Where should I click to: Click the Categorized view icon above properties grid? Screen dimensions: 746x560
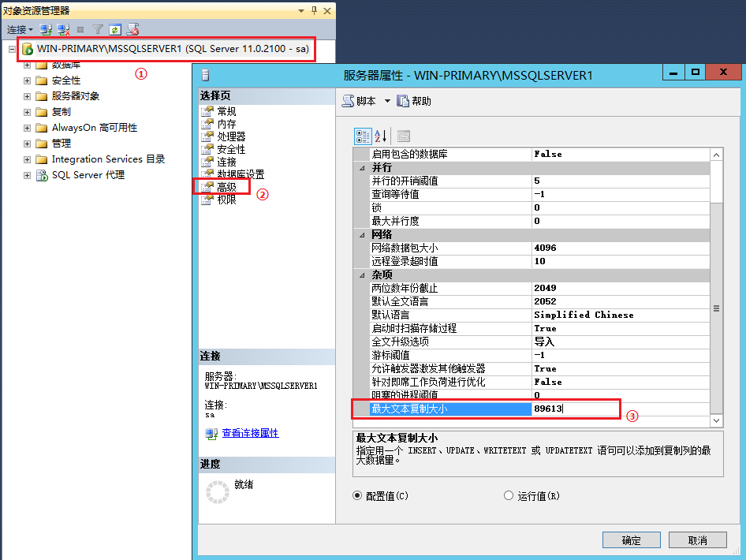click(x=363, y=136)
